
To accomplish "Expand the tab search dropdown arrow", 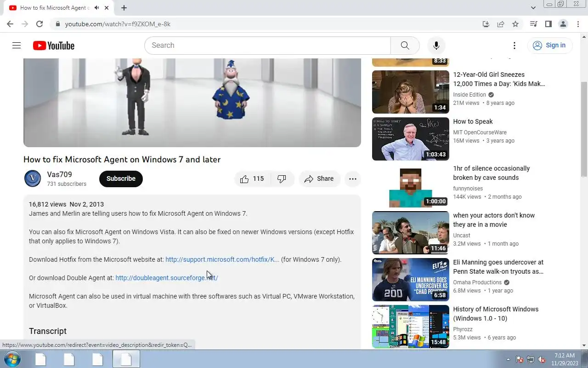I will click(x=533, y=8).
